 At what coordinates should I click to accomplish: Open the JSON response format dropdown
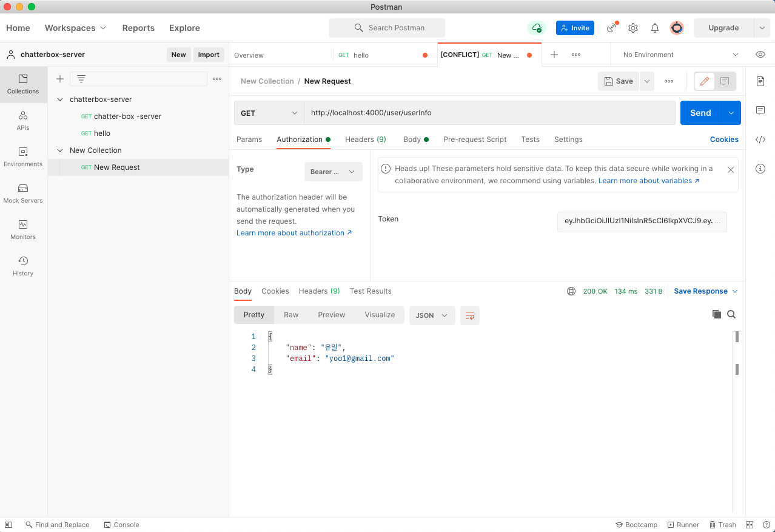tap(432, 315)
